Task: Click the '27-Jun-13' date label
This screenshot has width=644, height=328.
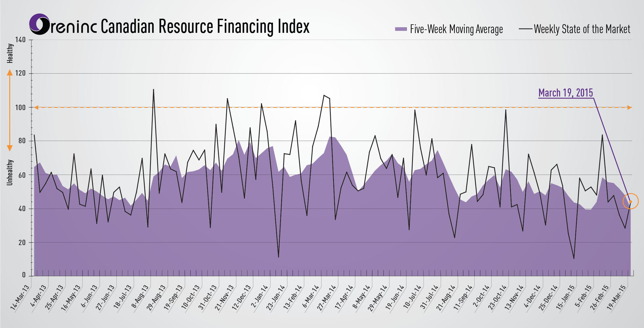Action: pyautogui.click(x=105, y=297)
